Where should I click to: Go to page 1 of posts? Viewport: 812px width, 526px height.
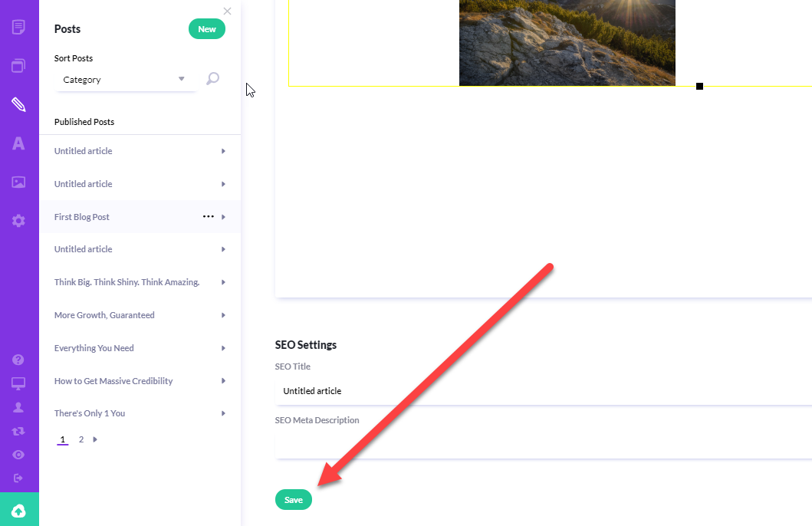pos(63,439)
